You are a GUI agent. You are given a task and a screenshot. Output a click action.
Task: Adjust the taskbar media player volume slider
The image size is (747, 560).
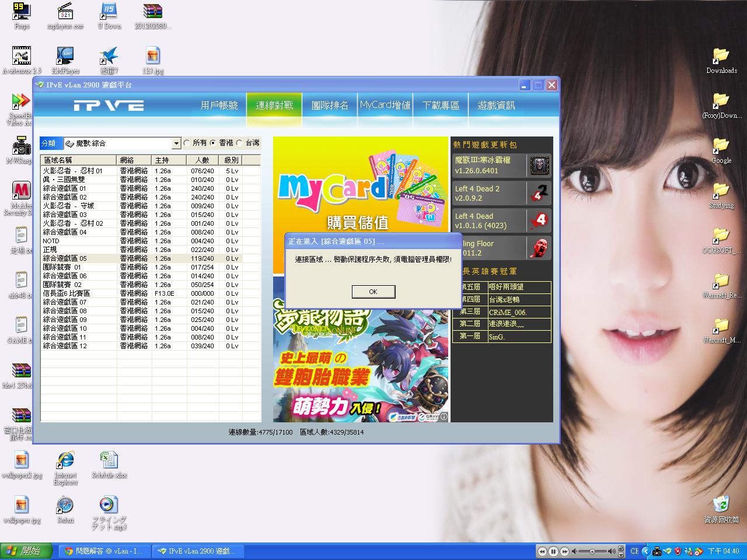click(592, 551)
